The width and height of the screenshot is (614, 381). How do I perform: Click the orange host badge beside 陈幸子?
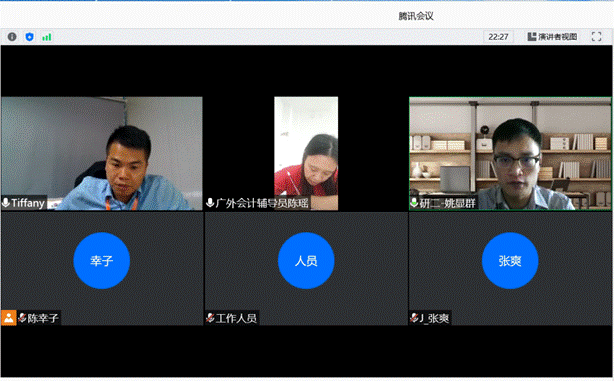coord(8,318)
